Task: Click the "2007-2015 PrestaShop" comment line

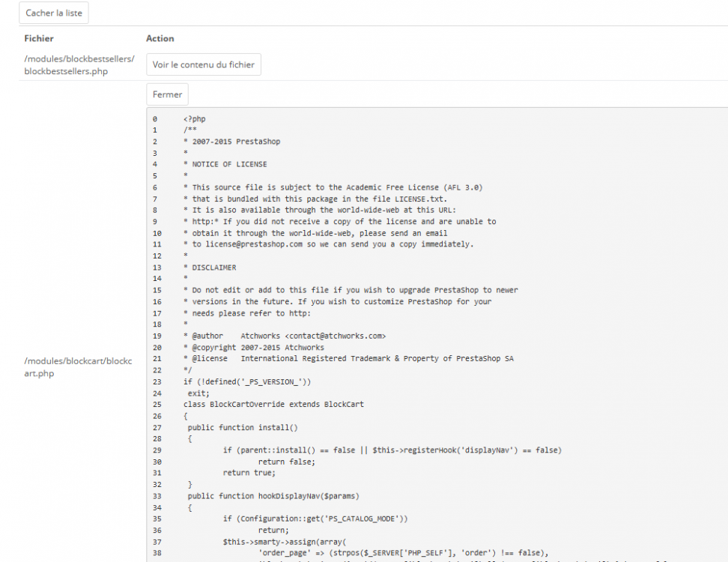Action: pos(232,142)
